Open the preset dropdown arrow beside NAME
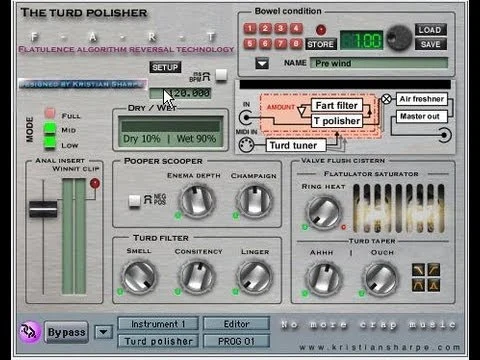The width and height of the screenshot is (480, 360). coord(262,63)
